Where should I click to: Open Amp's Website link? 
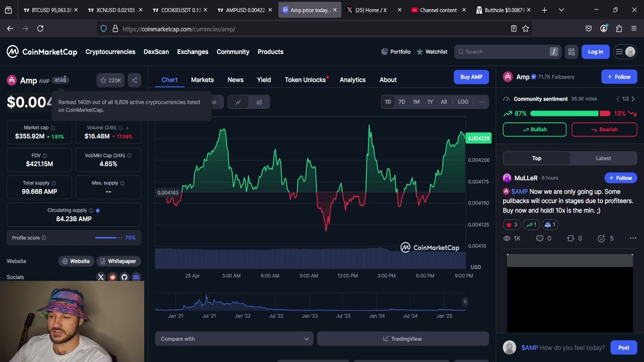[76, 261]
